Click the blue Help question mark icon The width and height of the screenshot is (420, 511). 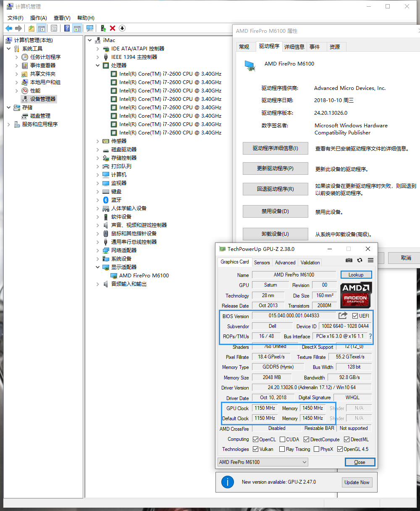[67, 28]
